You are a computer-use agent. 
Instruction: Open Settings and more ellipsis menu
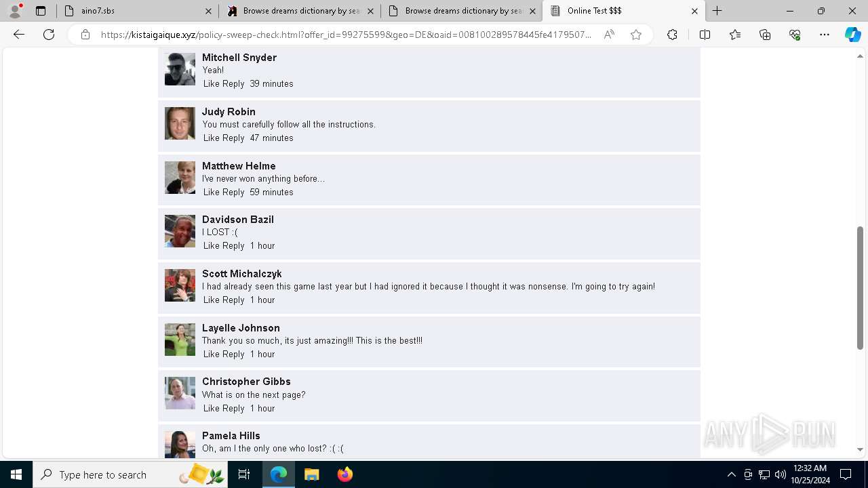(x=825, y=35)
